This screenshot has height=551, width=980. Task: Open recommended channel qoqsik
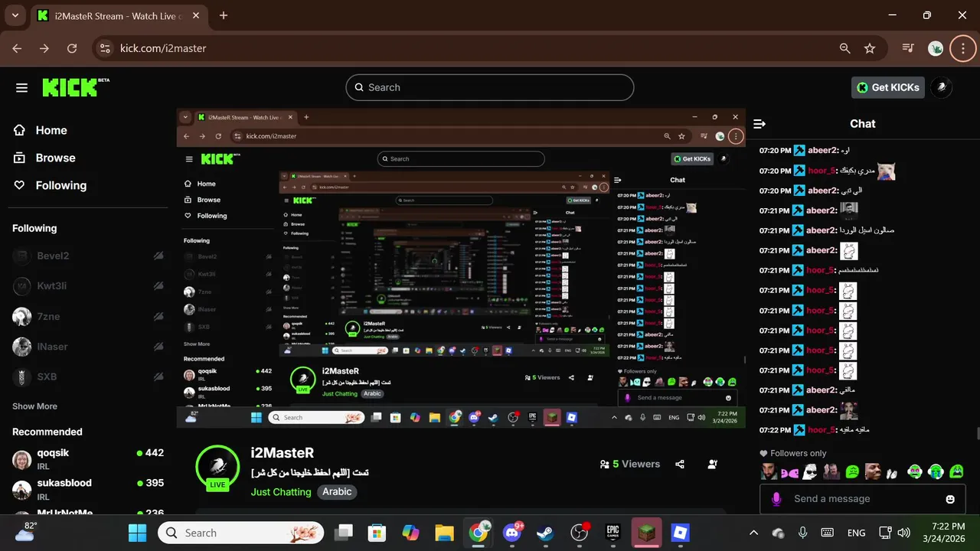88,459
